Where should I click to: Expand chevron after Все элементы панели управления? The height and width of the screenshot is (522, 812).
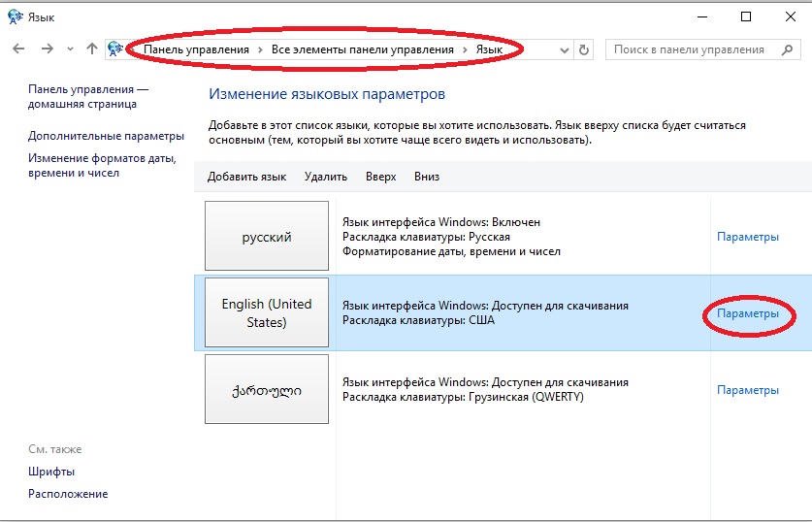465,49
